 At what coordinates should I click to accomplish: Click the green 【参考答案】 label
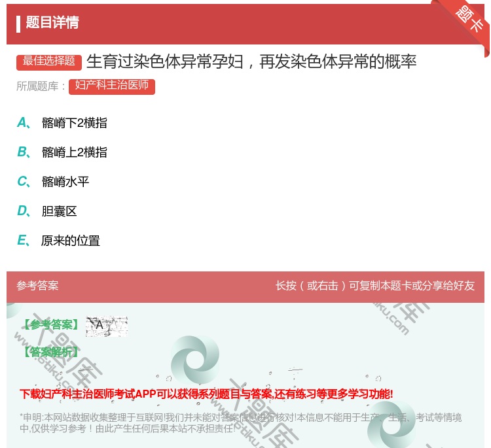tap(50, 325)
